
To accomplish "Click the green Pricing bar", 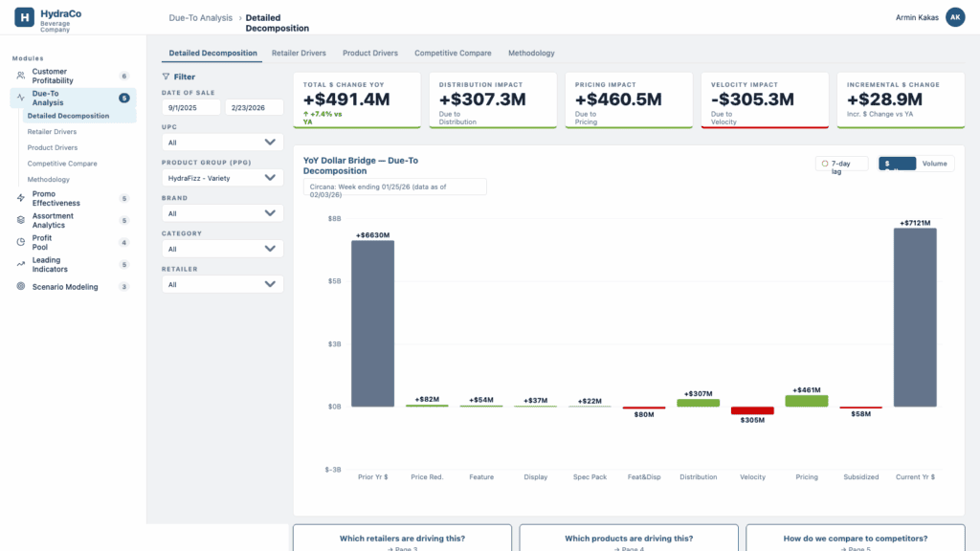I will click(806, 401).
